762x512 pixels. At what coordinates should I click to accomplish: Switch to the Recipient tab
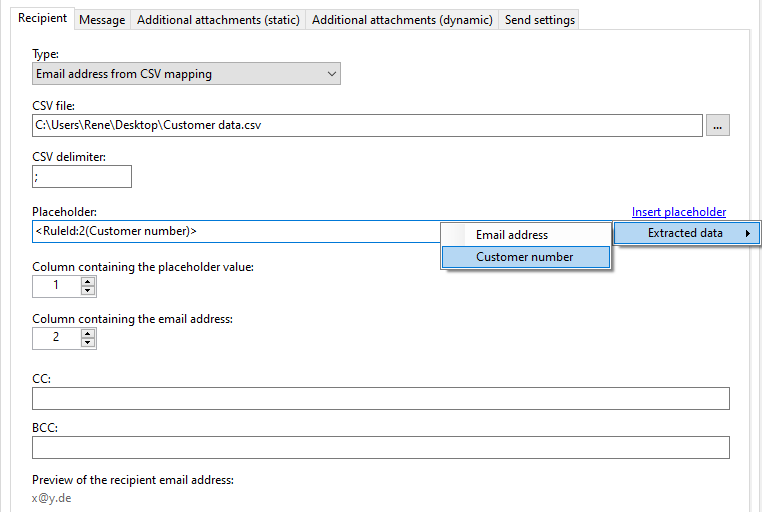42,18
